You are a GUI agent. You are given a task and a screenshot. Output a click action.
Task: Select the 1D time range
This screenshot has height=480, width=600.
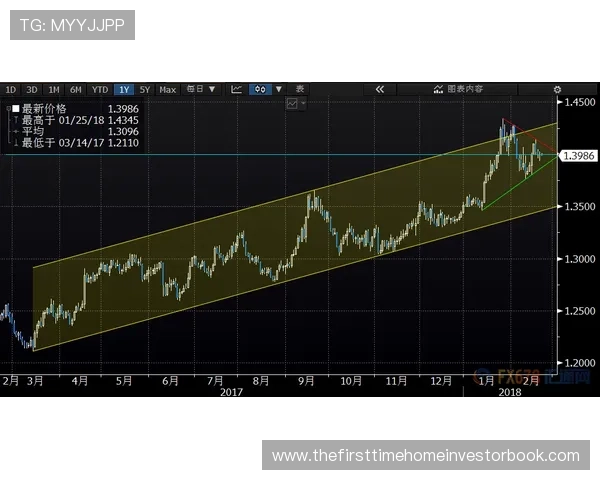10,89
